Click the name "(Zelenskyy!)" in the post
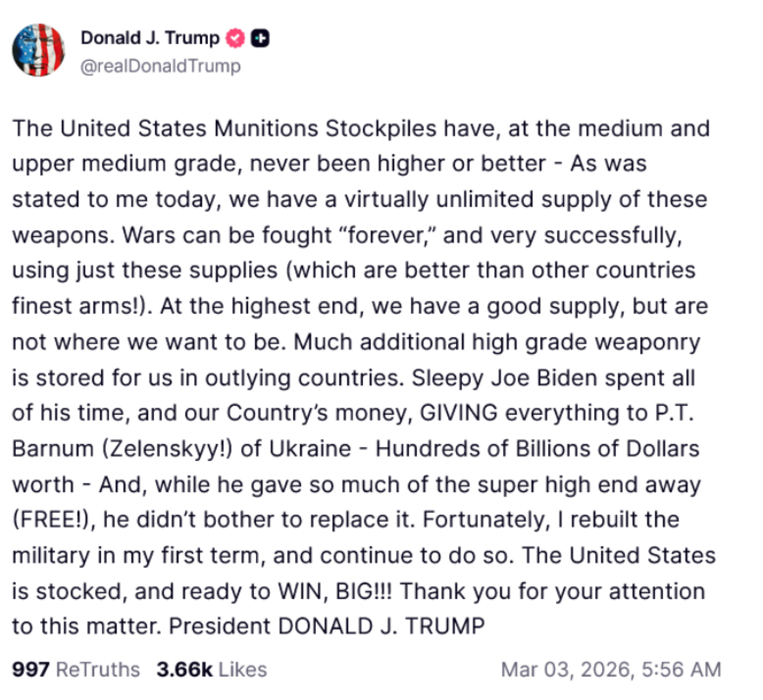The image size is (763, 700). (167, 449)
